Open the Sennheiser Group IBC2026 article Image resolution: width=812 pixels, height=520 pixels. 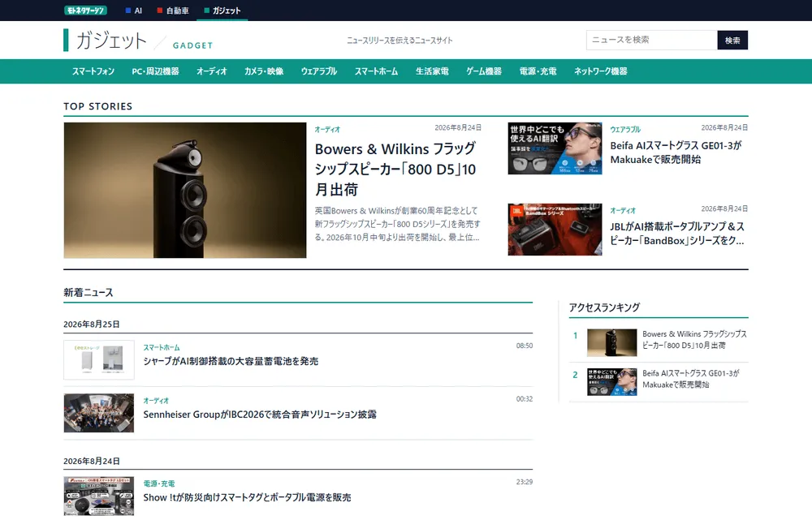point(260,415)
